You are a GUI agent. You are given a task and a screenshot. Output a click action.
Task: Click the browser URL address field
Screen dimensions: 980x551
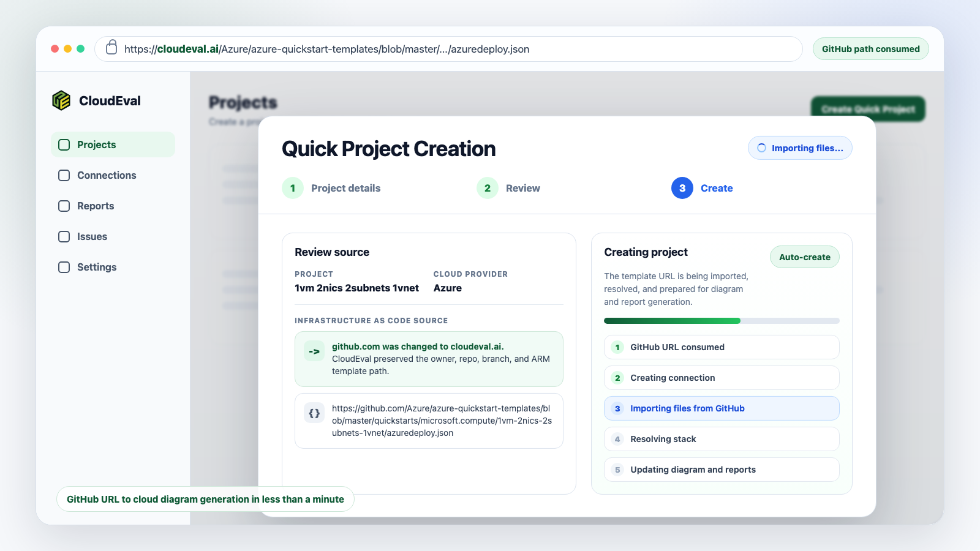448,49
